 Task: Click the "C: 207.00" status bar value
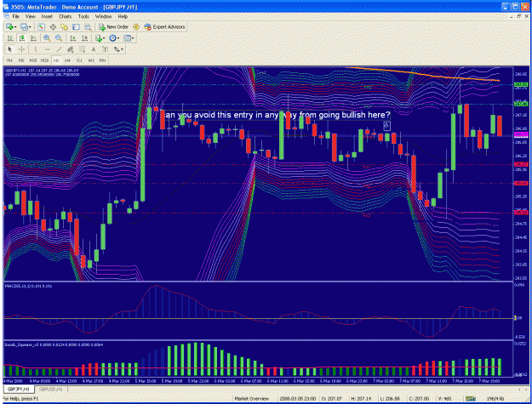coord(419,399)
